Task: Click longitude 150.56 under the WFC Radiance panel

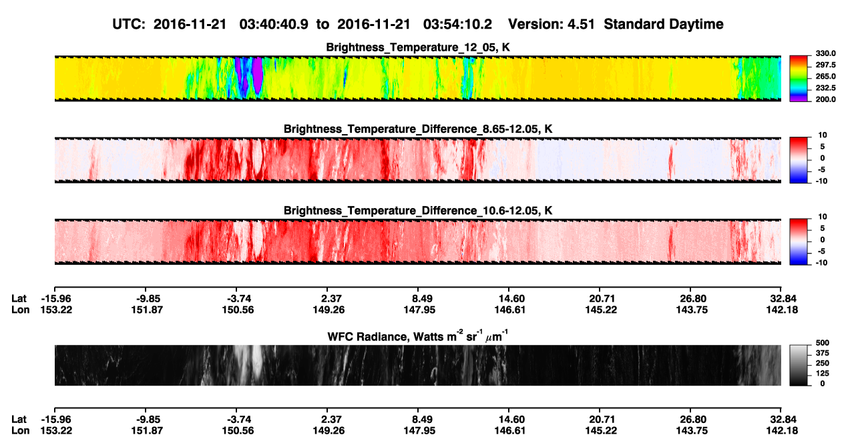Action: pyautogui.click(x=238, y=430)
